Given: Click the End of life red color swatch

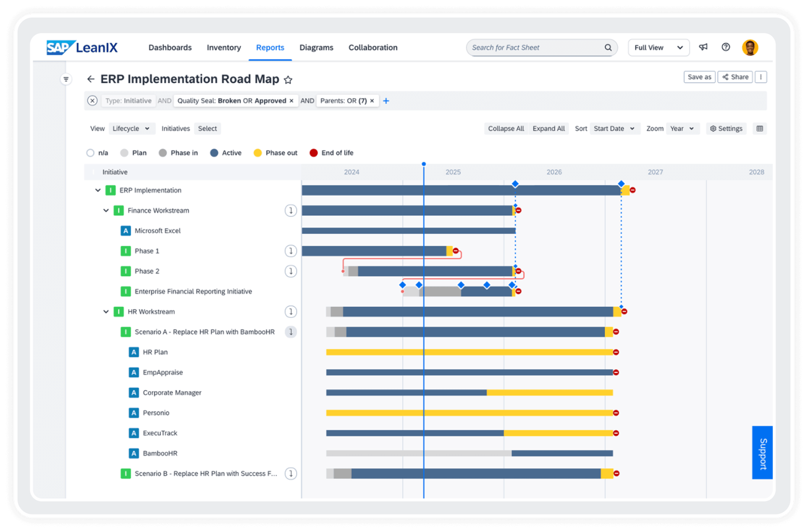Looking at the screenshot, I should [x=314, y=153].
